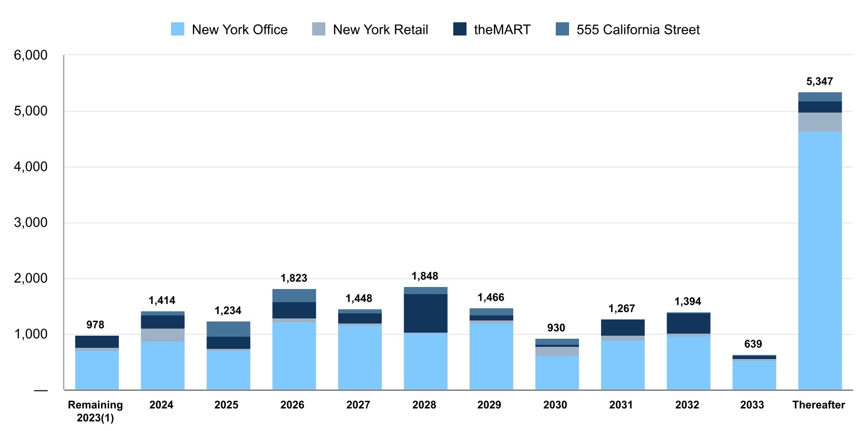The image size is (868, 431).
Task: Click the 1,267 total label
Action: pos(622,308)
